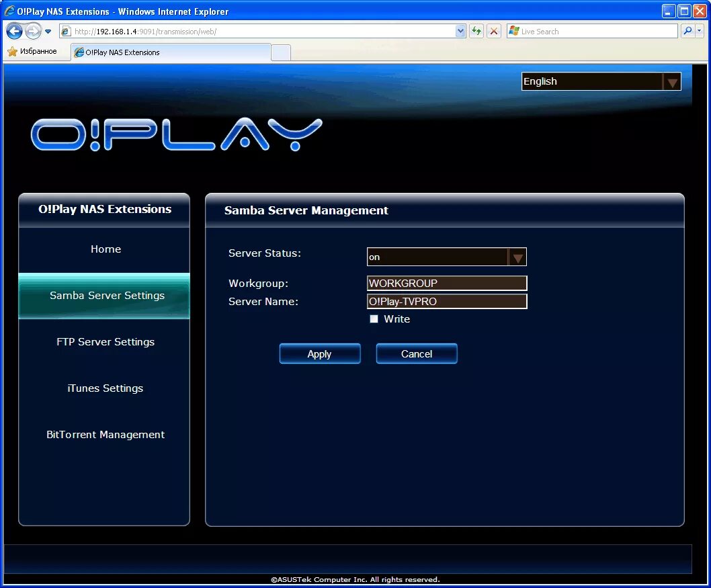Click the O!Play NAS Extensions panel title
The image size is (711, 588).
click(x=105, y=209)
